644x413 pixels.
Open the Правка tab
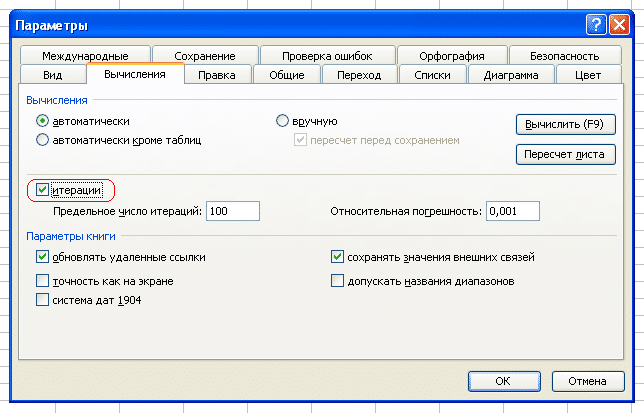click(217, 75)
